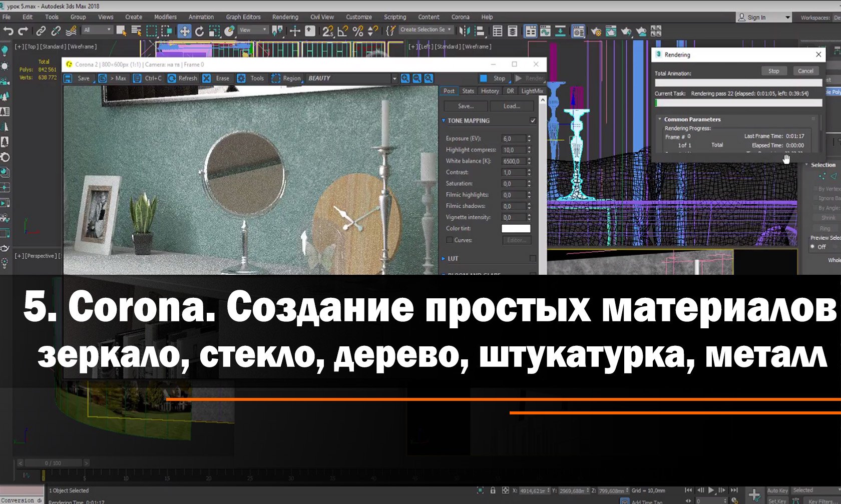The width and height of the screenshot is (841, 504).
Task: Expand the LUT rollout
Action: (444, 259)
